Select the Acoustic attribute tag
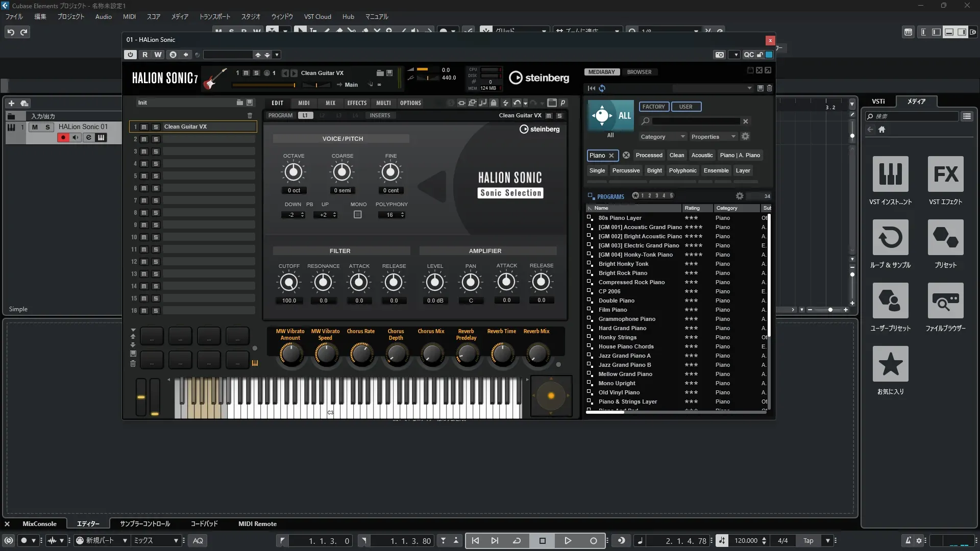The image size is (980, 551). tap(702, 155)
